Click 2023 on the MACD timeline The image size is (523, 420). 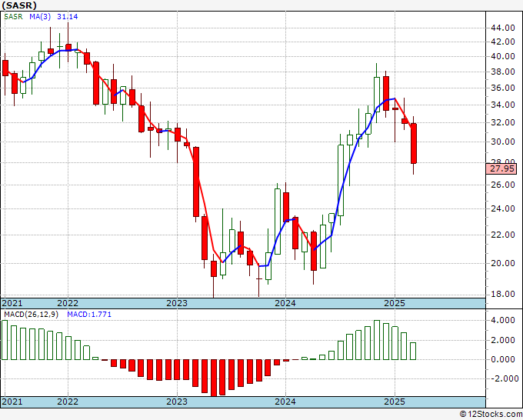click(177, 402)
